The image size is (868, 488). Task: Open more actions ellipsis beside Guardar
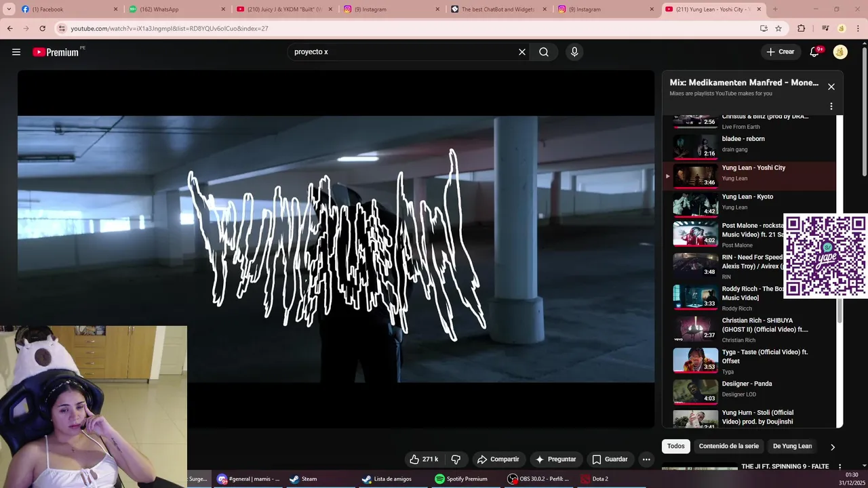click(x=646, y=460)
